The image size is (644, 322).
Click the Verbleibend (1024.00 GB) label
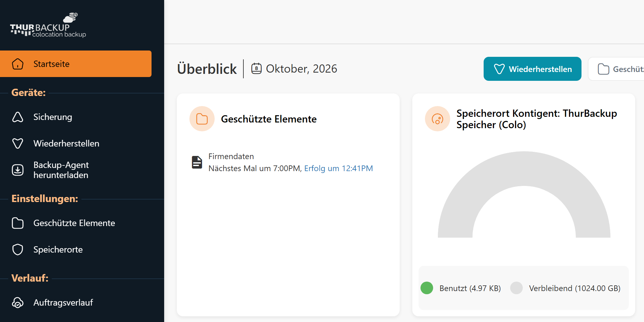[x=575, y=288]
